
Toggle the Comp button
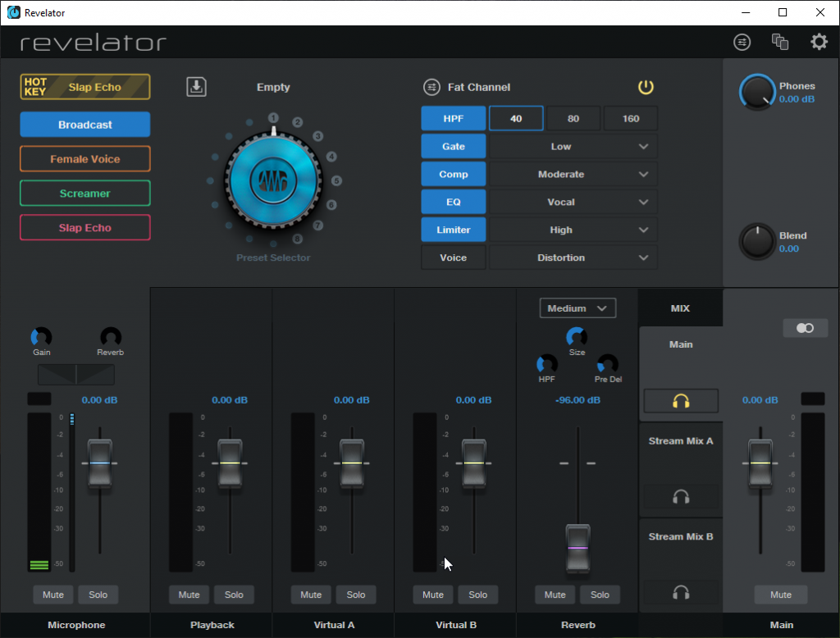[x=453, y=174]
